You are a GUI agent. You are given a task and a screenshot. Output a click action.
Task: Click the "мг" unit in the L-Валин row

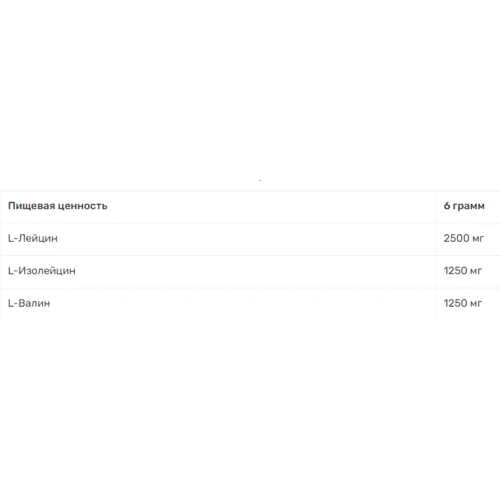coord(476,304)
